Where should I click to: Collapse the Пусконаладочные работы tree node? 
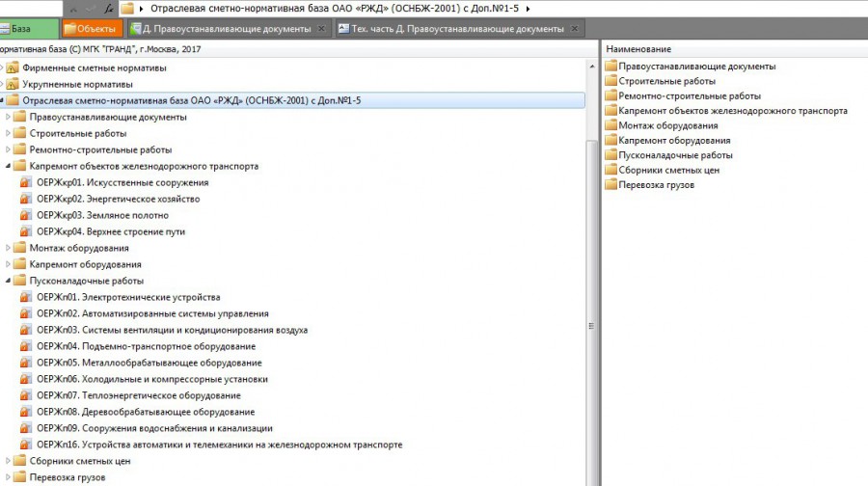8,281
